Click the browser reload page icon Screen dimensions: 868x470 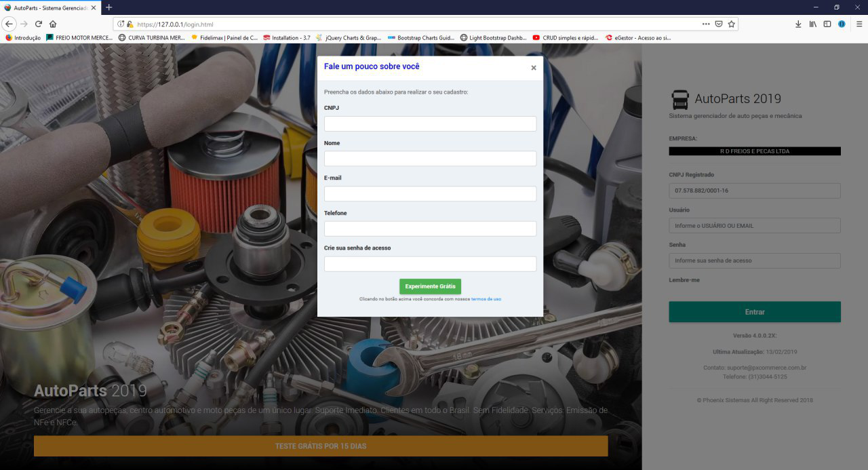[39, 24]
